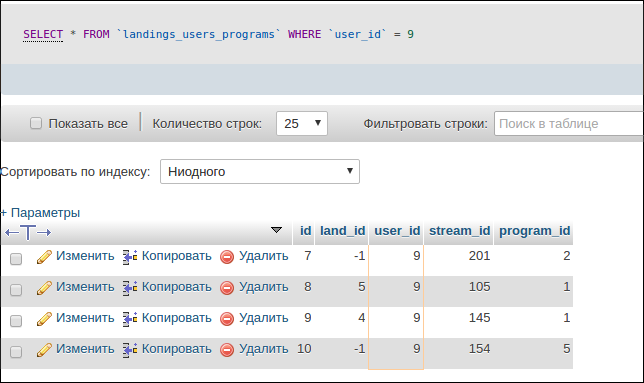
Task: Click the copy icon in row id 10
Action: click(130, 350)
